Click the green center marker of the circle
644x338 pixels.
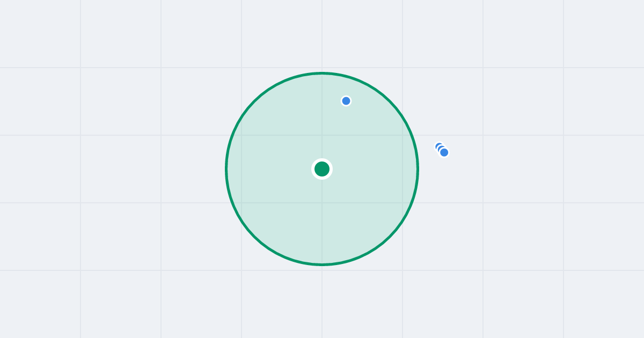[322, 169]
